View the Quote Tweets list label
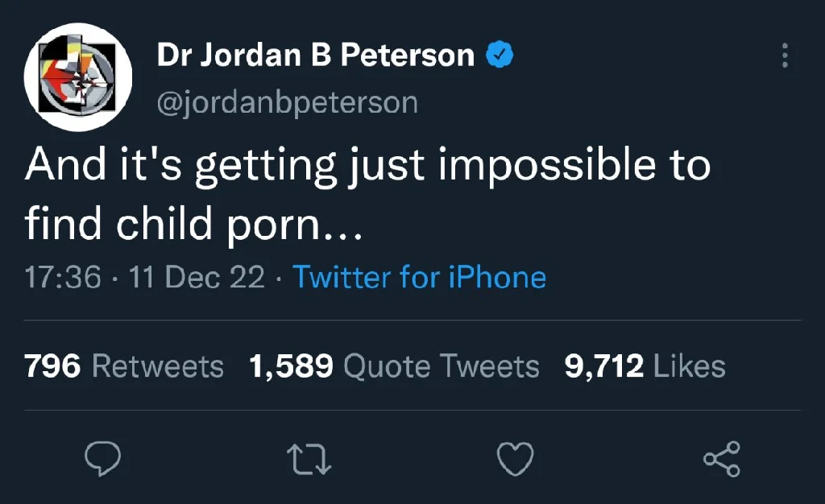The image size is (825, 504). click(x=442, y=366)
